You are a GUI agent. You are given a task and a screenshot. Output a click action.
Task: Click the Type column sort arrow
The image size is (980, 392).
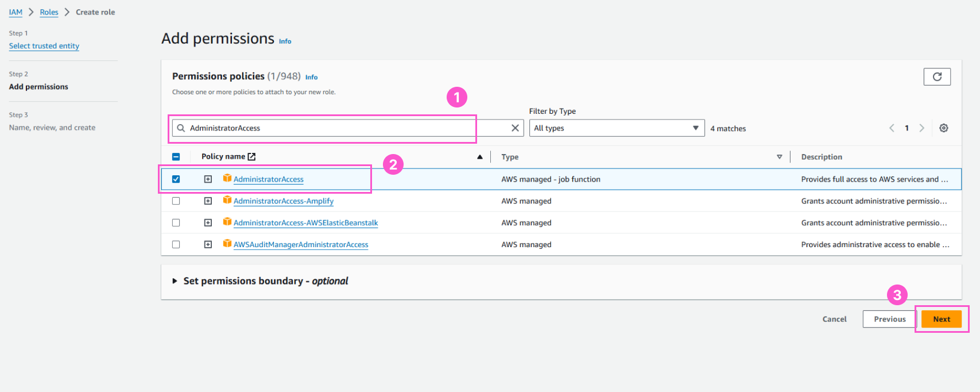(779, 157)
